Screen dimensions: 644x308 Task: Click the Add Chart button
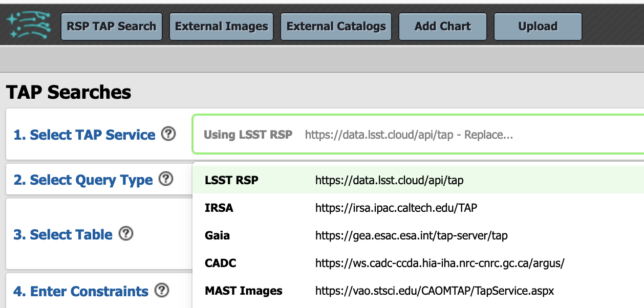443,27
